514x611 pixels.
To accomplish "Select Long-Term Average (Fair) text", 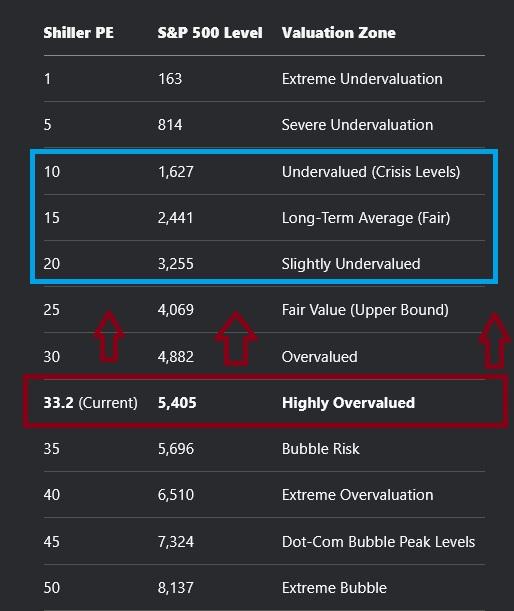I will point(366,218).
